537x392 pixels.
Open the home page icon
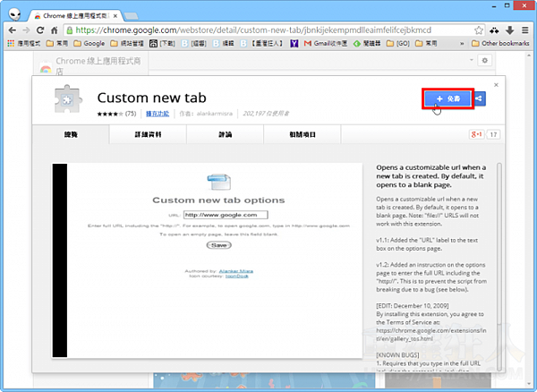[x=54, y=30]
